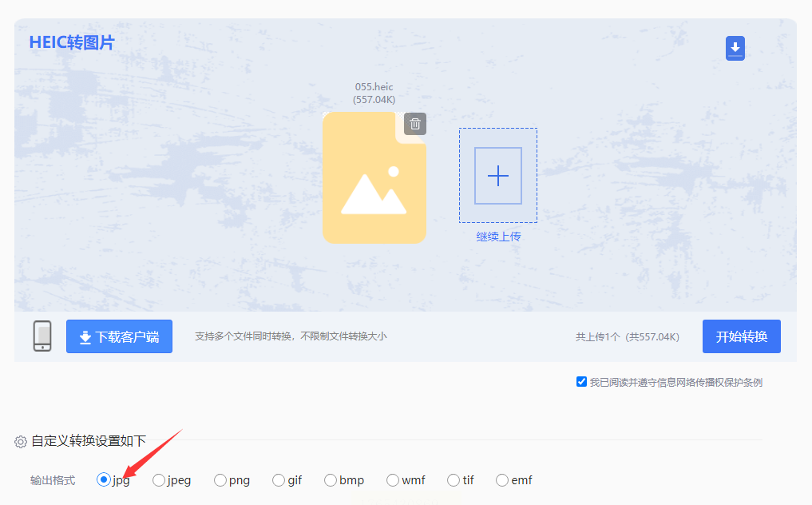812x505 pixels.
Task: Click the 自定义转换设置如下 heading
Action: tap(89, 441)
